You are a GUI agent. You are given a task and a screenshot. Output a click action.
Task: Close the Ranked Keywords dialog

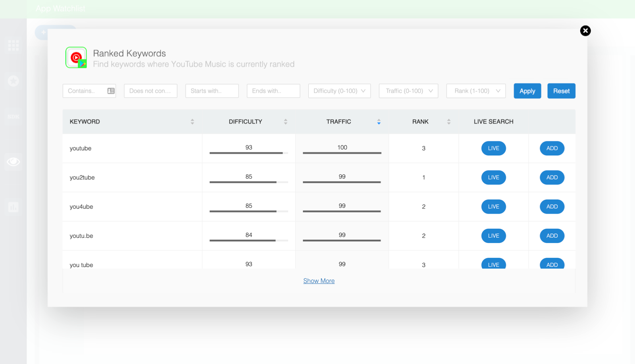(x=585, y=31)
